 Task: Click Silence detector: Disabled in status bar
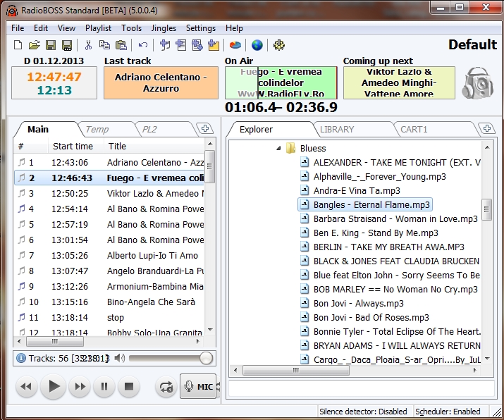click(x=363, y=412)
